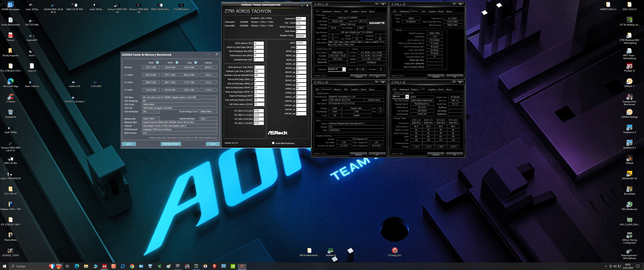Viewport: 644px width, 270px height.
Task: Click Validate in bottom-right CPU-Z window
Action: (x=435, y=155)
